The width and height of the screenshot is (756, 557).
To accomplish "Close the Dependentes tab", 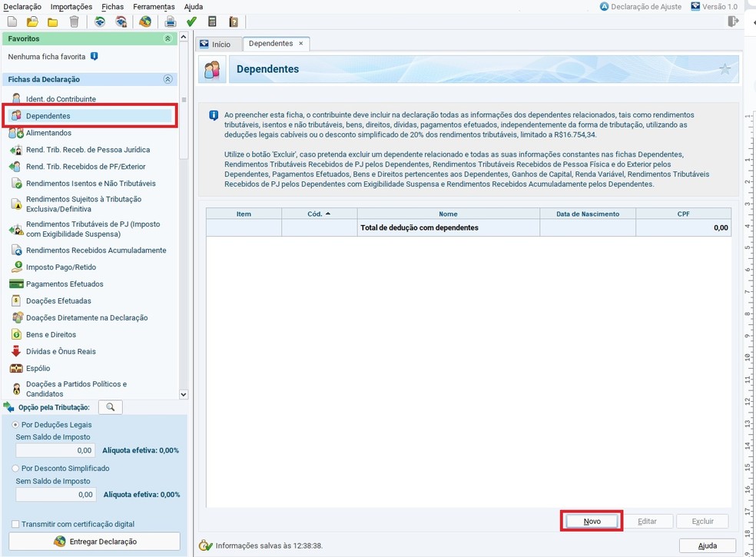I will pyautogui.click(x=301, y=43).
